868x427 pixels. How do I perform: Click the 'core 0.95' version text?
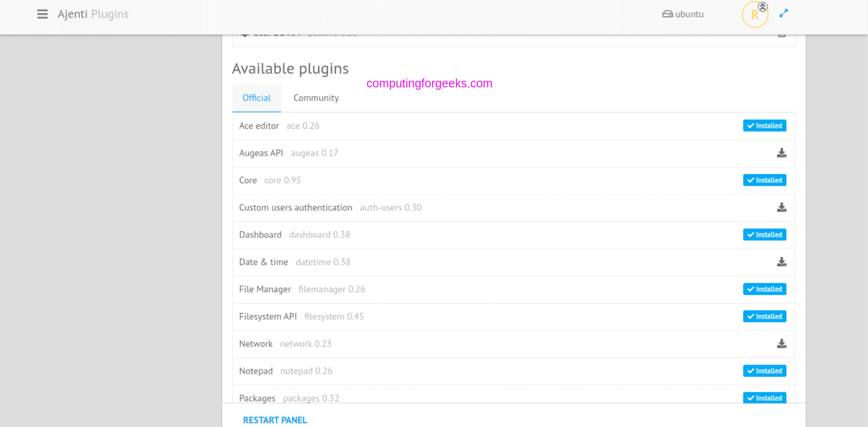[x=282, y=180]
